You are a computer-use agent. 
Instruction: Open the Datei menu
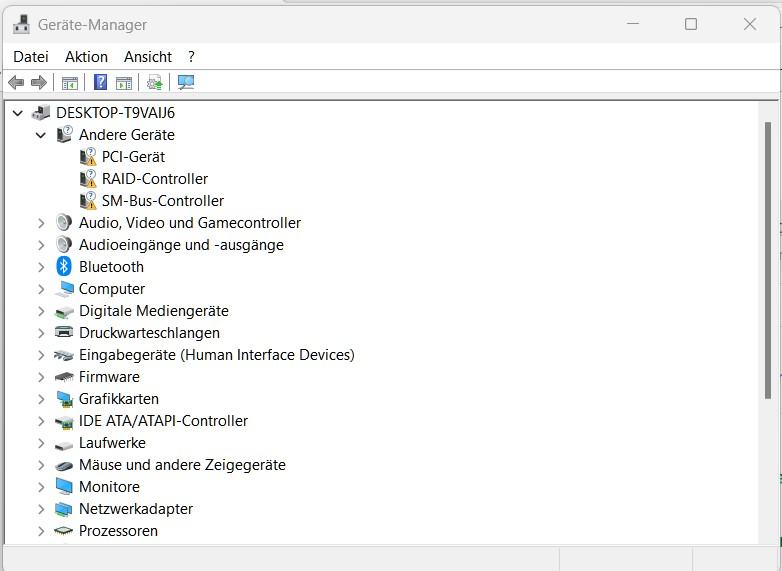click(31, 57)
